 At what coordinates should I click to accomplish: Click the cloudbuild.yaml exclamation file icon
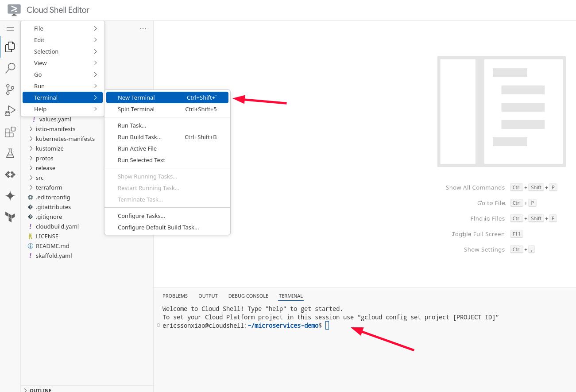click(x=31, y=226)
